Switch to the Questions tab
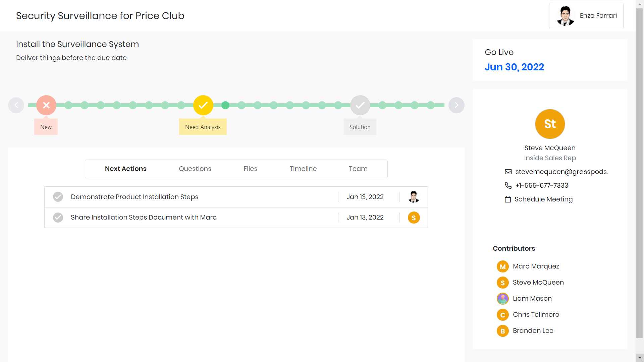Image resolution: width=644 pixels, height=362 pixels. [195, 169]
